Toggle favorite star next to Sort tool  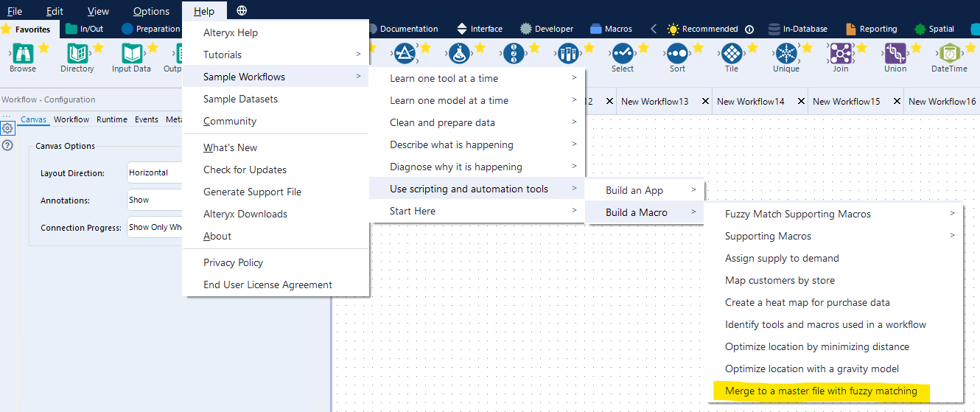point(698,48)
